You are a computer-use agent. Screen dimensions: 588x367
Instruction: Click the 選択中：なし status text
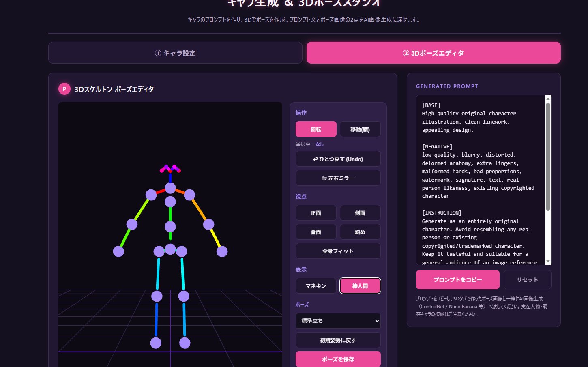point(309,144)
